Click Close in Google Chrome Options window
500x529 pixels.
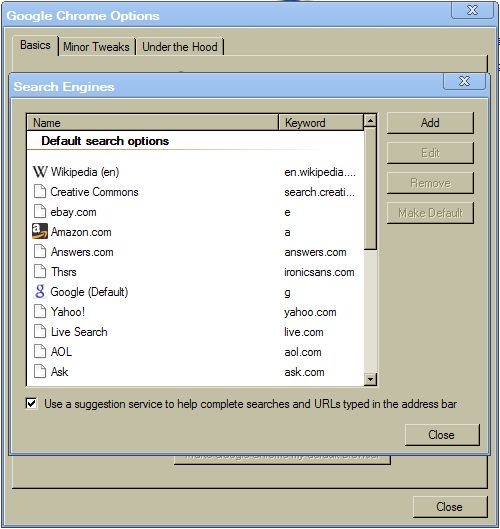450,507
